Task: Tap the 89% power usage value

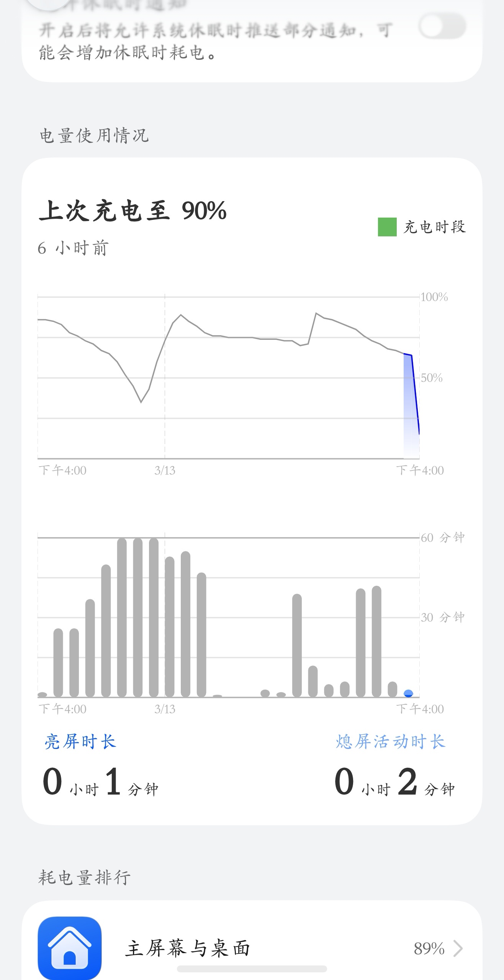Action: click(429, 949)
